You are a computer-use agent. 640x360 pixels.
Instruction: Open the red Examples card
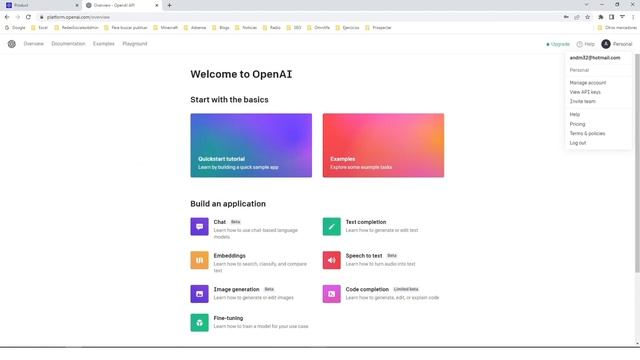(x=383, y=145)
